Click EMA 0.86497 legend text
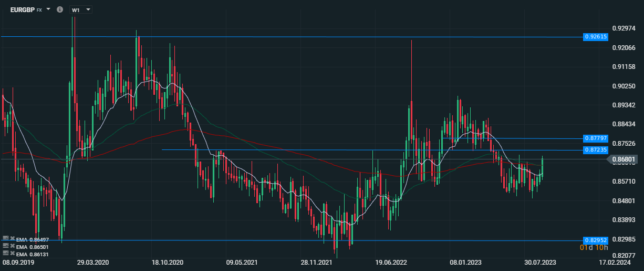The image size is (644, 271). [32, 239]
